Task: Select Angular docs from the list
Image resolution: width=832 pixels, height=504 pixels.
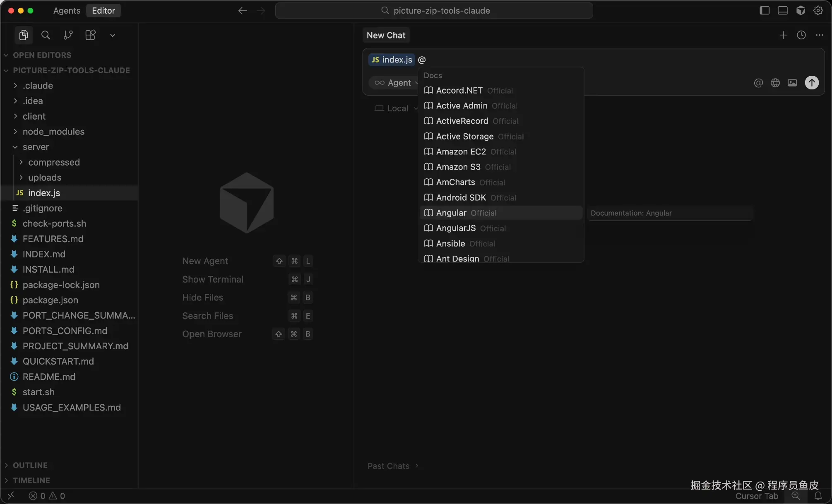Action: (451, 213)
